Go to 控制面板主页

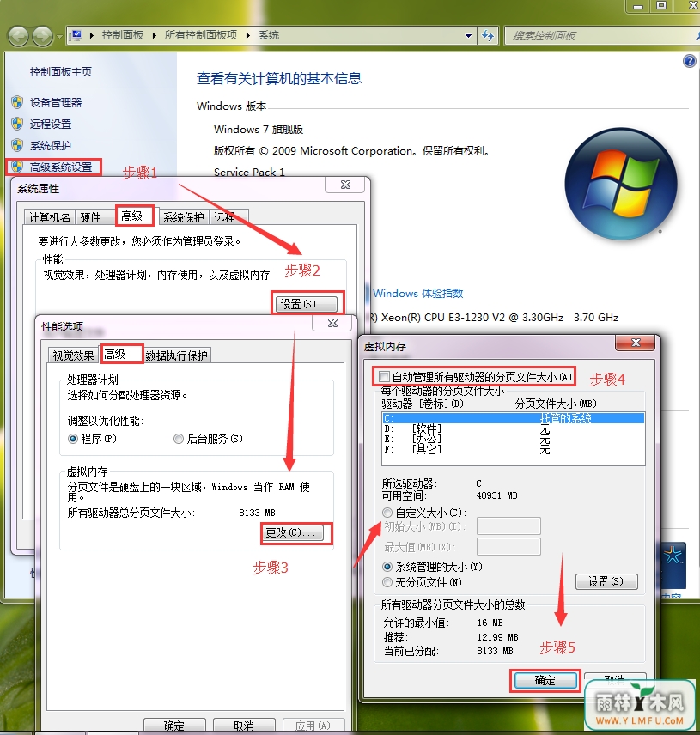pos(61,72)
